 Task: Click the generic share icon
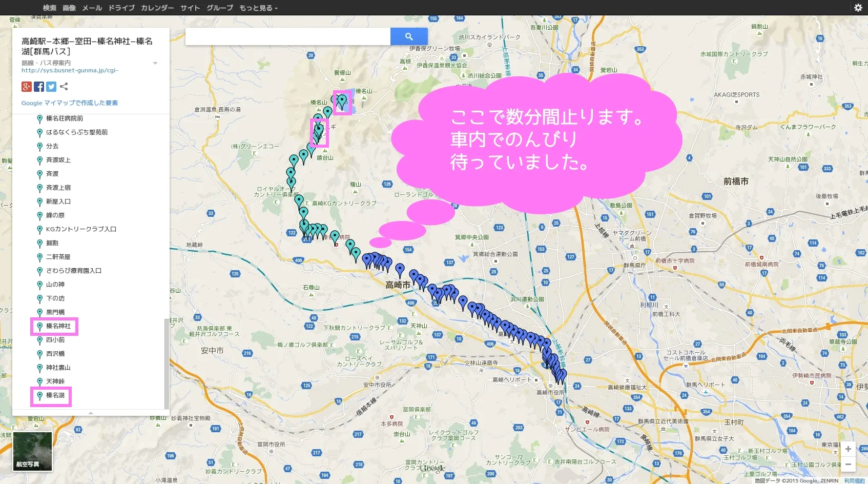pyautogui.click(x=64, y=87)
